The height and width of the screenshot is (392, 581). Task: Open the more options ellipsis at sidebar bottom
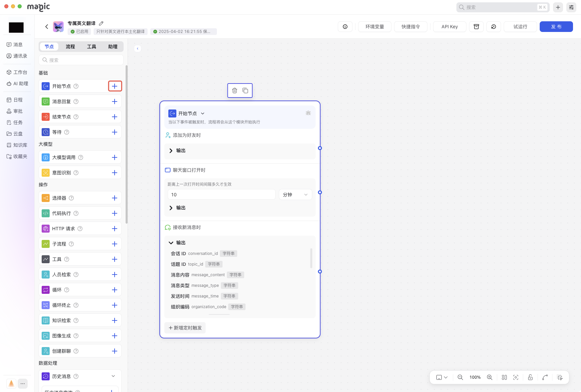pyautogui.click(x=23, y=384)
